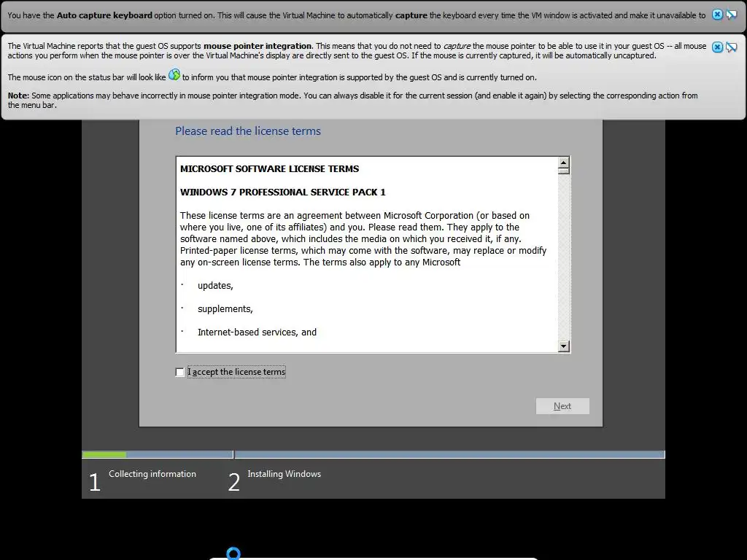The height and width of the screenshot is (560, 747).
Task: Click the license scrollbar up arrow
Action: coord(564,163)
